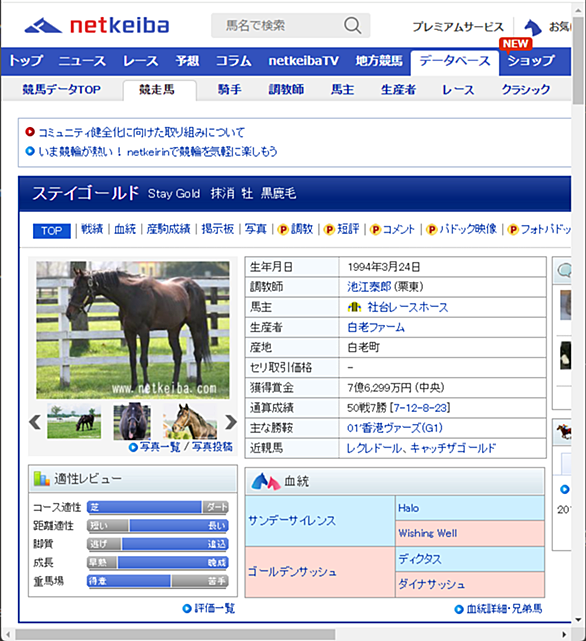Open the ショップ navigation tab
This screenshot has height=641, width=586.
531,61
